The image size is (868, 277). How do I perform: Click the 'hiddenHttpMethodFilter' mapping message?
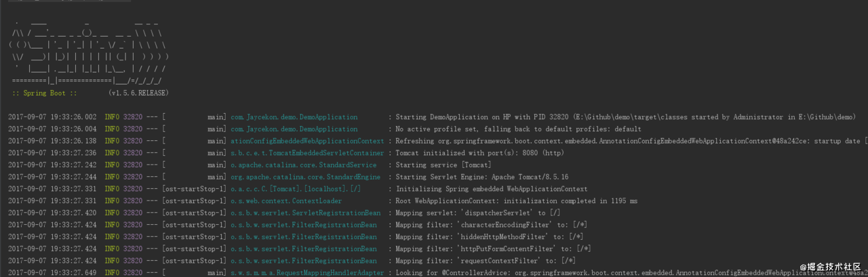pos(490,237)
